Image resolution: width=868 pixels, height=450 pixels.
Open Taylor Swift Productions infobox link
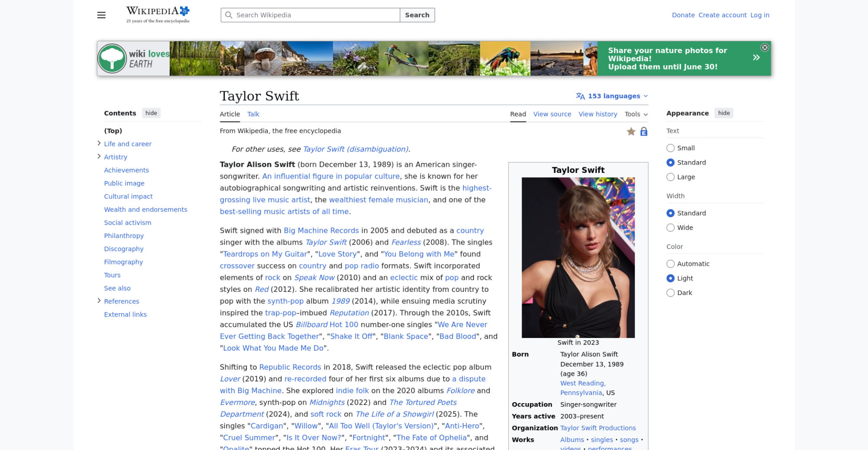pyautogui.click(x=598, y=428)
